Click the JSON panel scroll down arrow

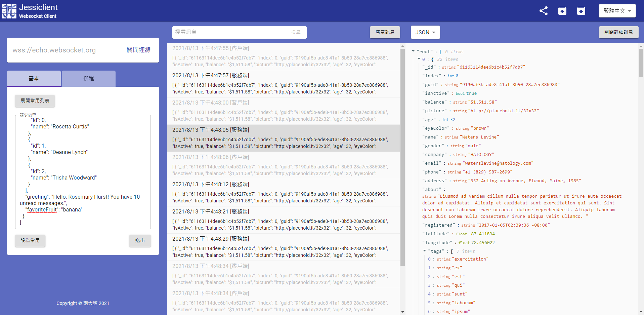tap(641, 312)
